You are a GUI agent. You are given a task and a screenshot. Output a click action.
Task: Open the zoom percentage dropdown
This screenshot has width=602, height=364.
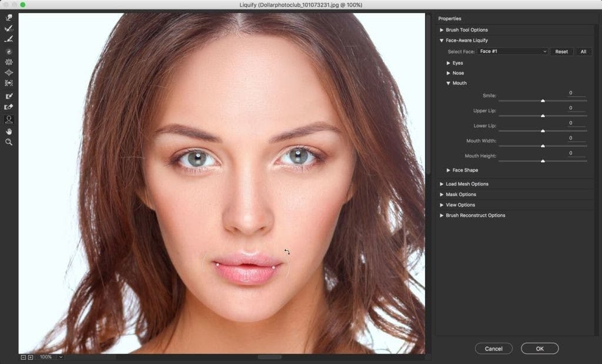pyautogui.click(x=52, y=357)
